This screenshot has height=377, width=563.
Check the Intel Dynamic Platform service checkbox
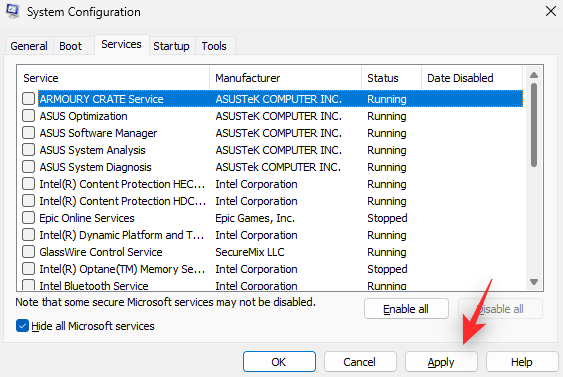click(28, 235)
